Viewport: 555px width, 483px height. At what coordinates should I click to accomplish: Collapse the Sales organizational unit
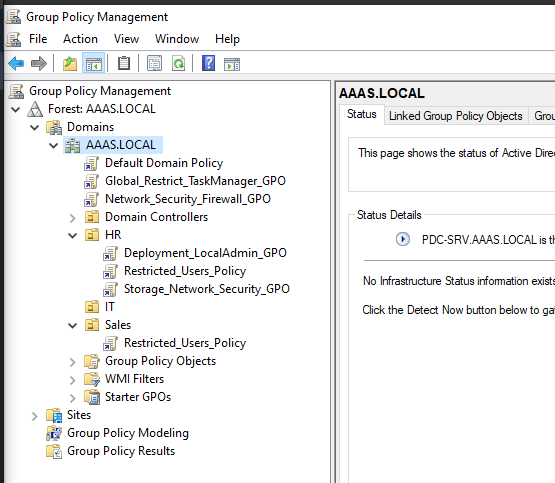(x=72, y=326)
